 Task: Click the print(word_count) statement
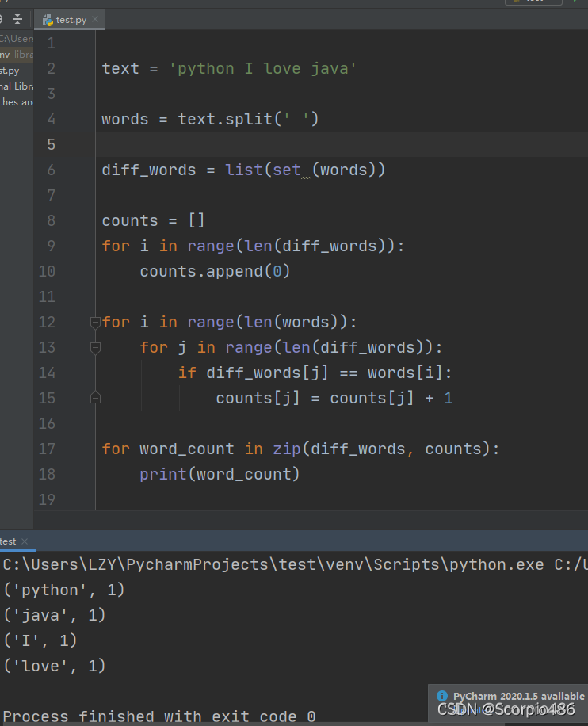220,475
